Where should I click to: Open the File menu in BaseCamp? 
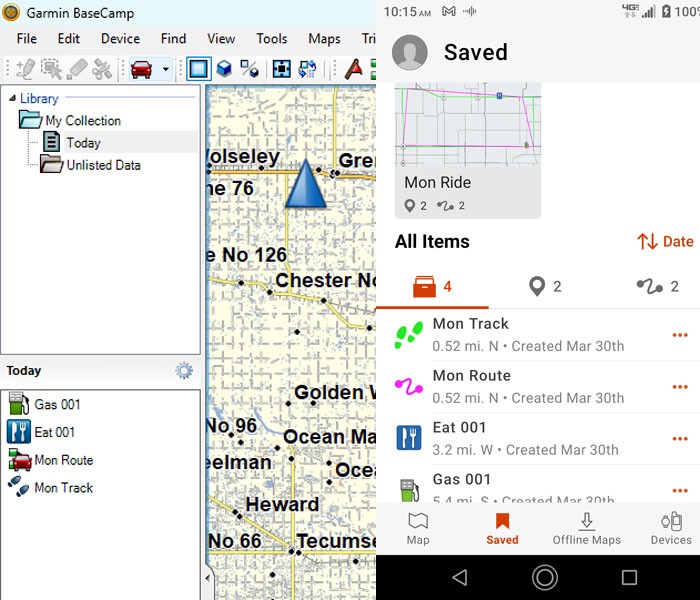pyautogui.click(x=27, y=39)
